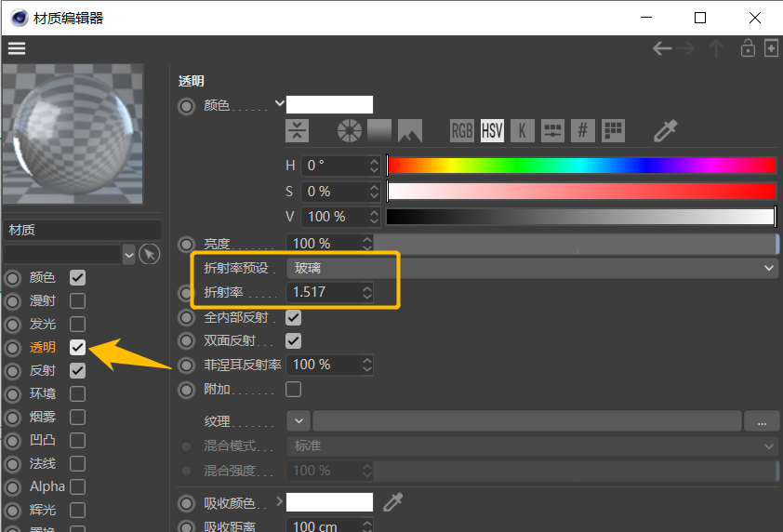Click the 纹理 browse ... button
783x532 pixels.
point(762,421)
